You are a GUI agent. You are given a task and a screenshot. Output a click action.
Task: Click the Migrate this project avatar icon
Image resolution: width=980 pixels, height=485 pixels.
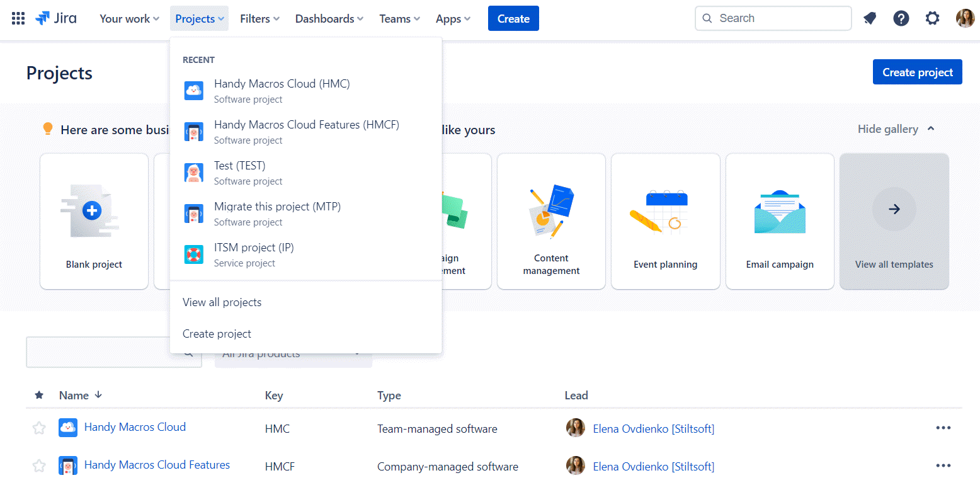(194, 214)
